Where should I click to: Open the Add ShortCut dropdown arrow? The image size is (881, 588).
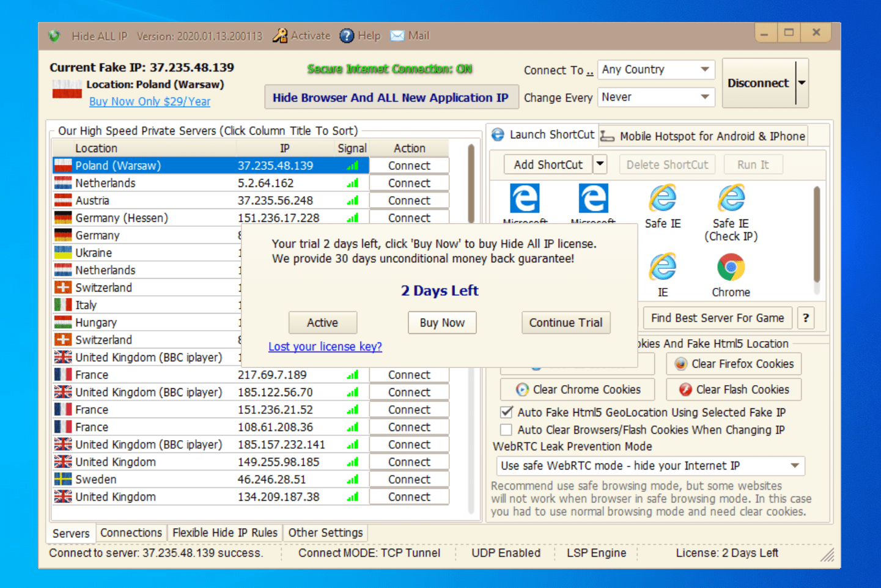600,164
